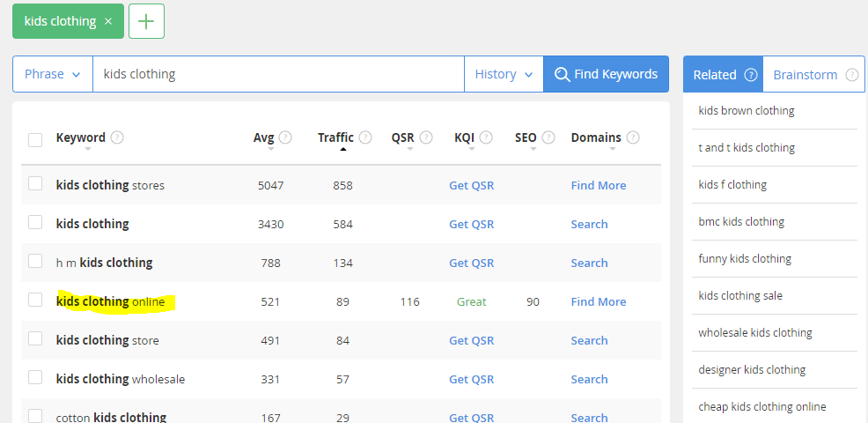Open help icon next to SEO header
Viewport: 868px width, 423px height.
point(548,137)
